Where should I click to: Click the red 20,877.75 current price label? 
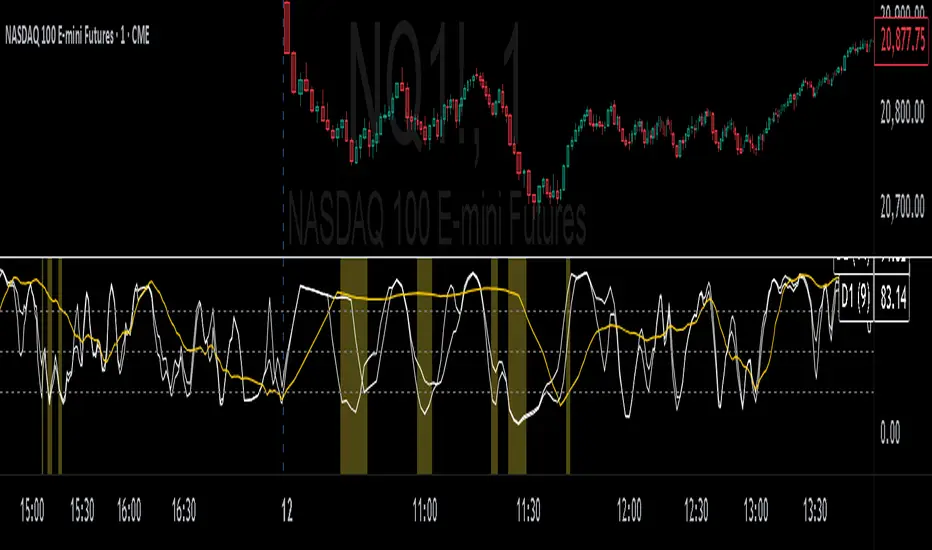902,42
